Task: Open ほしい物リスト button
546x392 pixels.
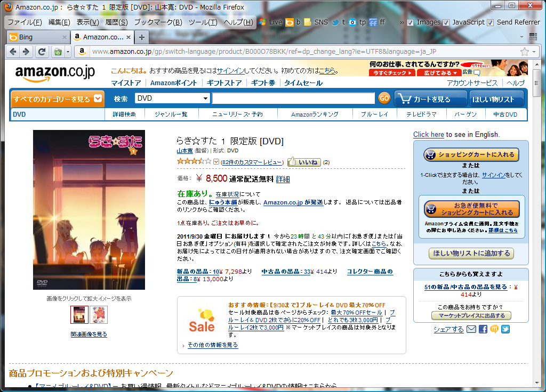Action: click(x=496, y=99)
